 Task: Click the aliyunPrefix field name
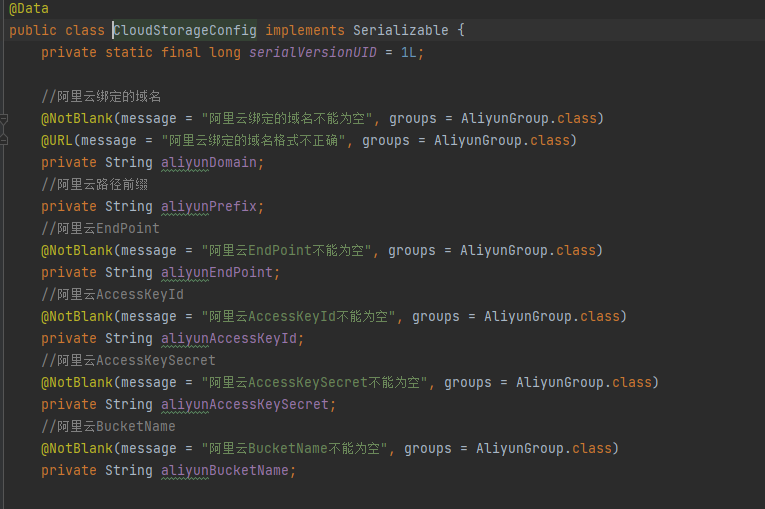click(x=209, y=206)
